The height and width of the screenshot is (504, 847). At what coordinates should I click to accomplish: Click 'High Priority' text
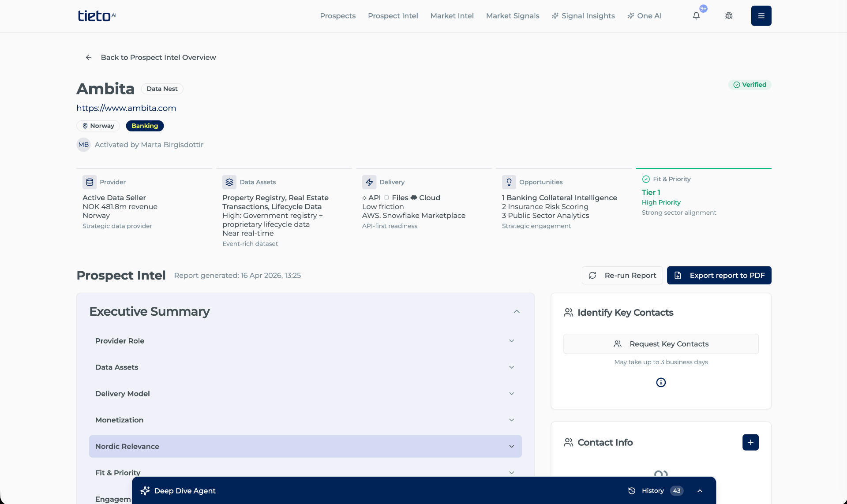click(x=661, y=202)
